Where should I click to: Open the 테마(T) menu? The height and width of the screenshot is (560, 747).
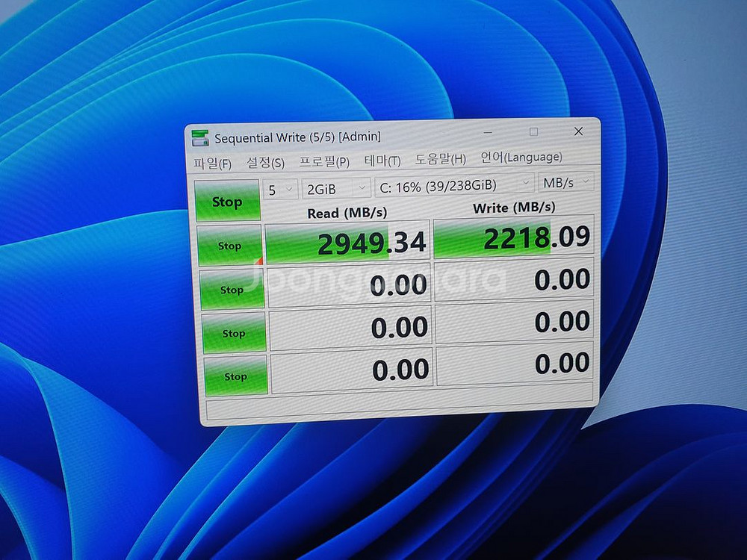[x=382, y=161]
